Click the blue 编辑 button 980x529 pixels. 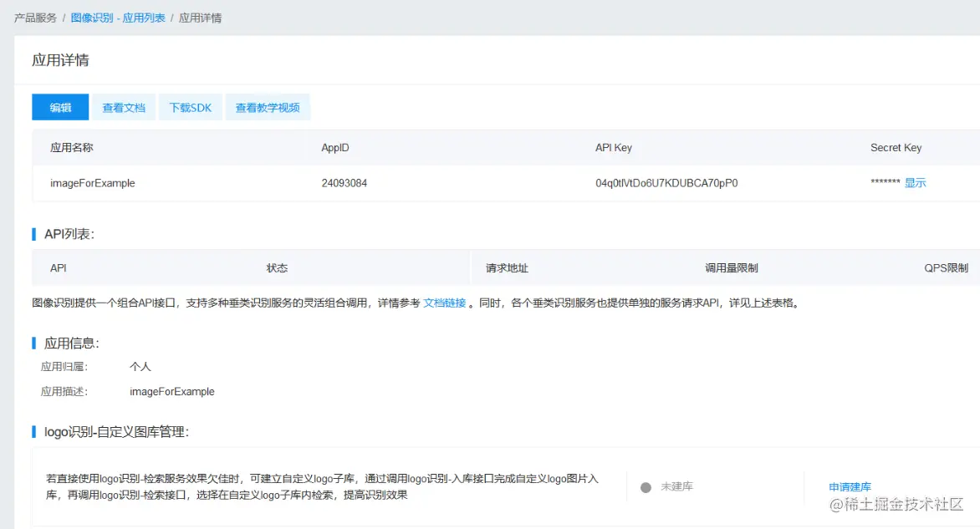click(59, 107)
